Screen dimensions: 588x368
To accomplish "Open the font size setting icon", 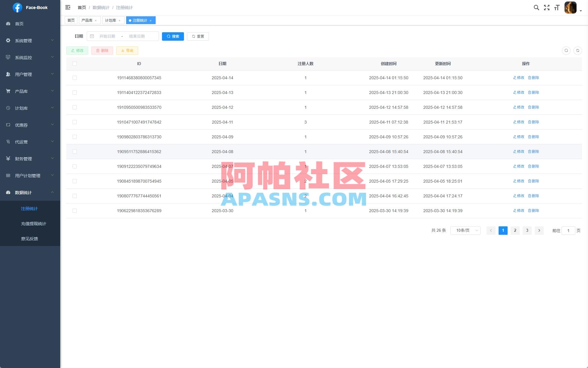I will [557, 8].
